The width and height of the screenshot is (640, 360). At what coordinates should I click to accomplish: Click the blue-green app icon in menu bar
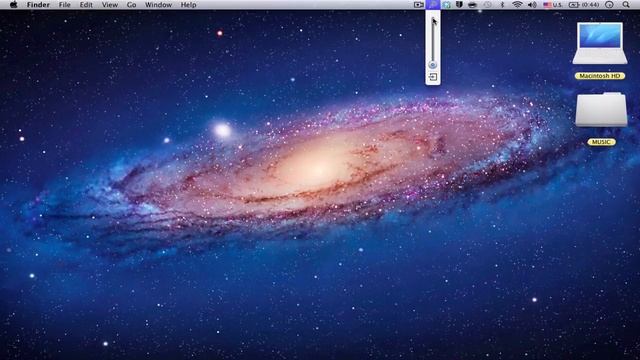pyautogui.click(x=447, y=5)
